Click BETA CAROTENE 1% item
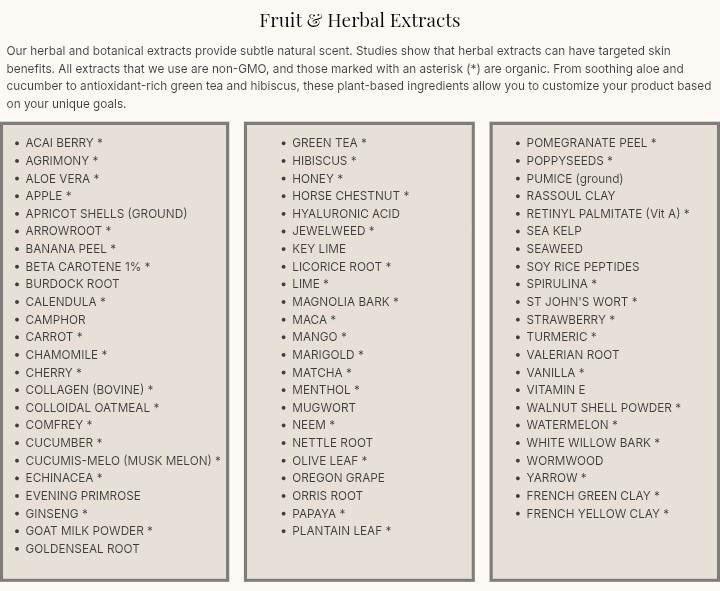720x591 pixels. (x=88, y=266)
